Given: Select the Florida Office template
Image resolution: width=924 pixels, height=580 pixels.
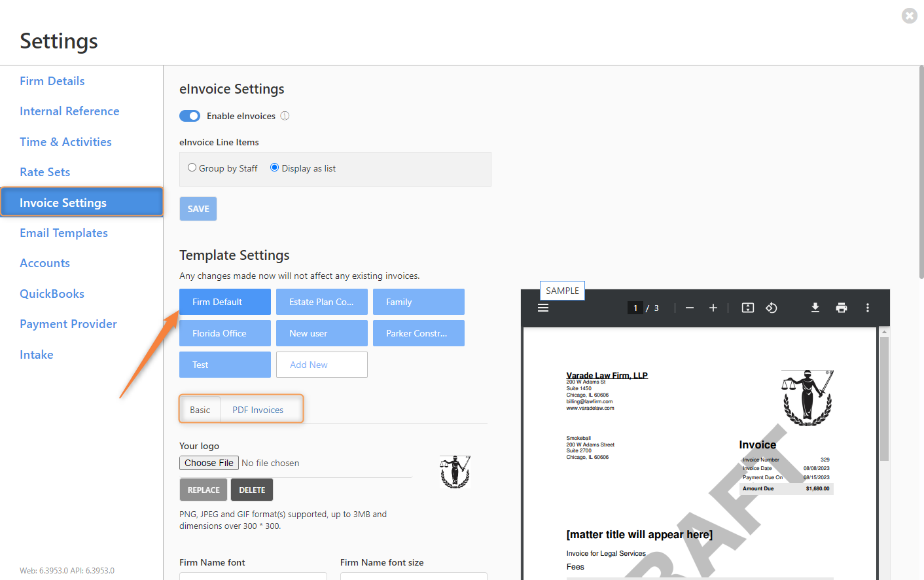Looking at the screenshot, I should click(225, 333).
